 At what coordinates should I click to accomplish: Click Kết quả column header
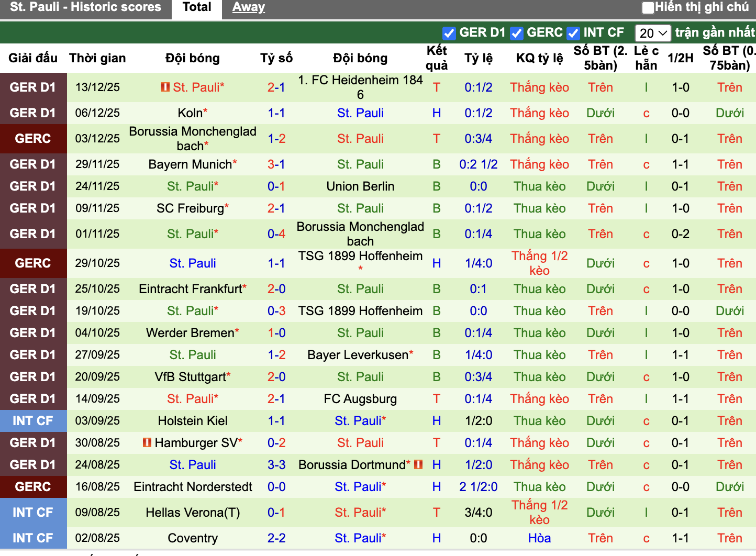click(x=437, y=58)
